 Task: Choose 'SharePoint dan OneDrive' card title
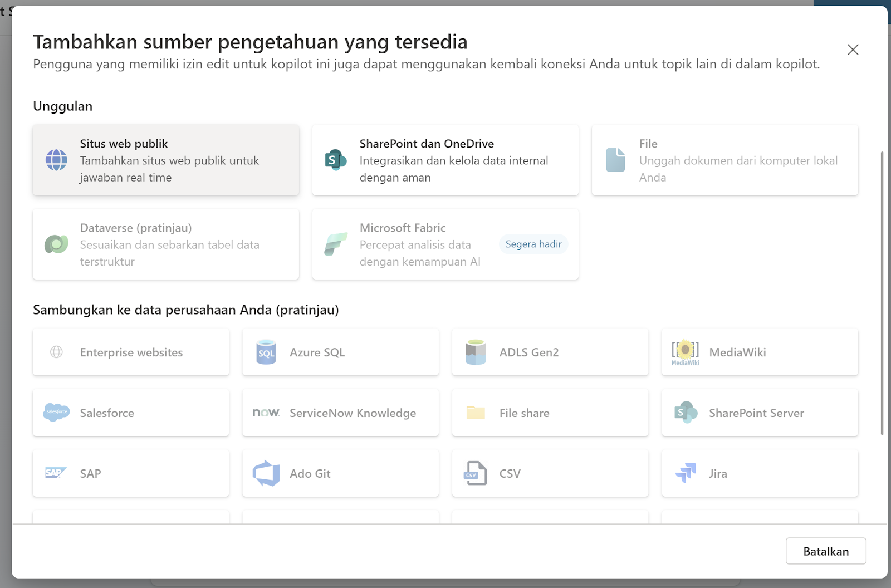point(427,144)
